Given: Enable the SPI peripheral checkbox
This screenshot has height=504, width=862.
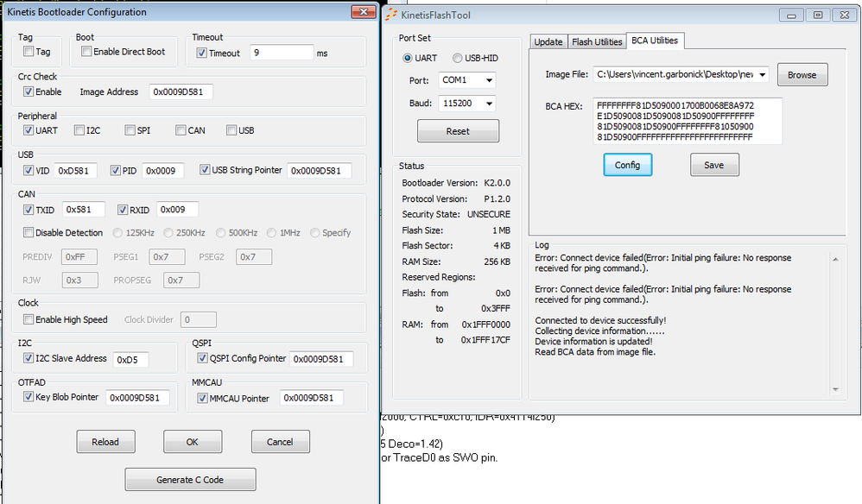Looking at the screenshot, I should pos(130,130).
